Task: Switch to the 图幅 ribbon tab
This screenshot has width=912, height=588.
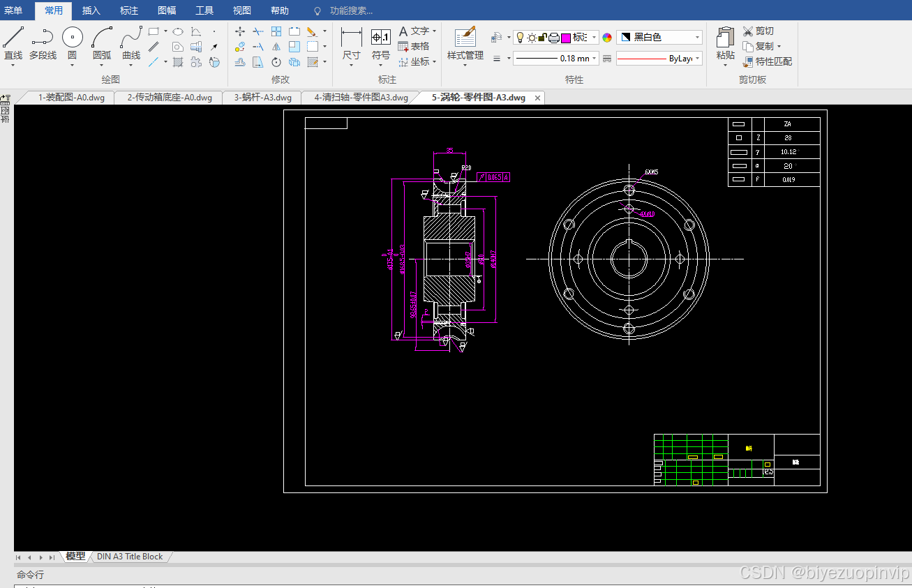Action: pos(167,10)
